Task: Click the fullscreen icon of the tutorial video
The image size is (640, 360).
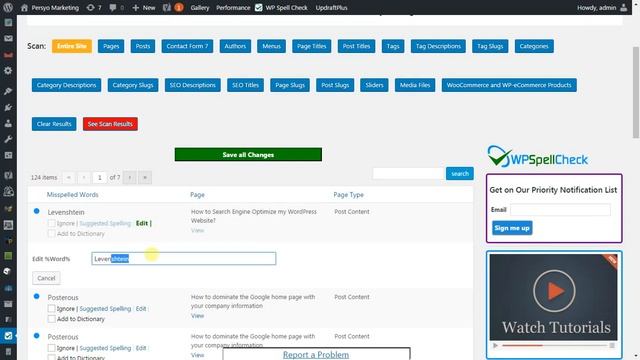Action: [612, 345]
